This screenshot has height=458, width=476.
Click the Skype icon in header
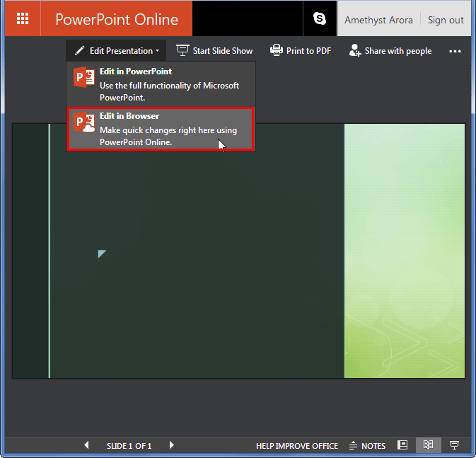(320, 18)
